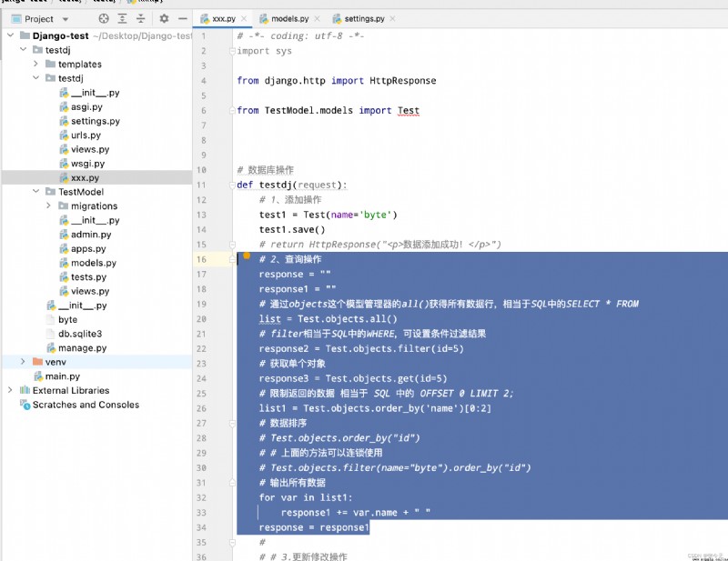Viewport: 728px width, 561px height.
Task: Select models.py in TestModel folder
Action: point(94,263)
